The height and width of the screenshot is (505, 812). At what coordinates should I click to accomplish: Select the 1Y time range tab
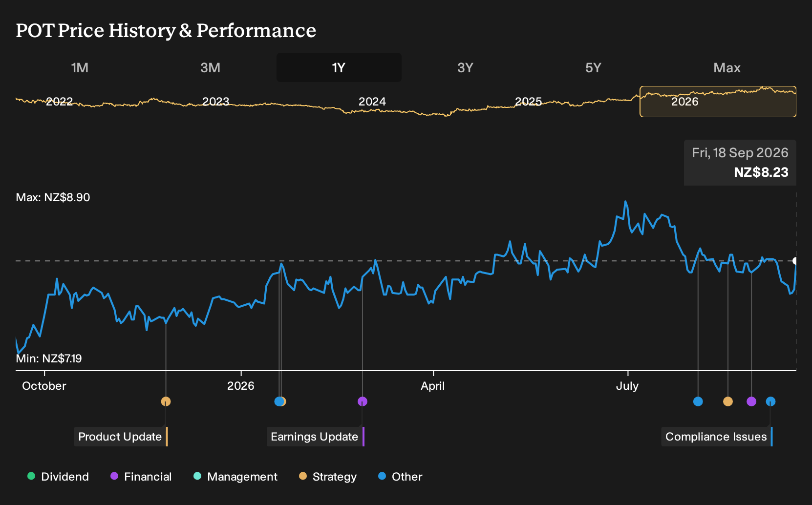tap(339, 67)
